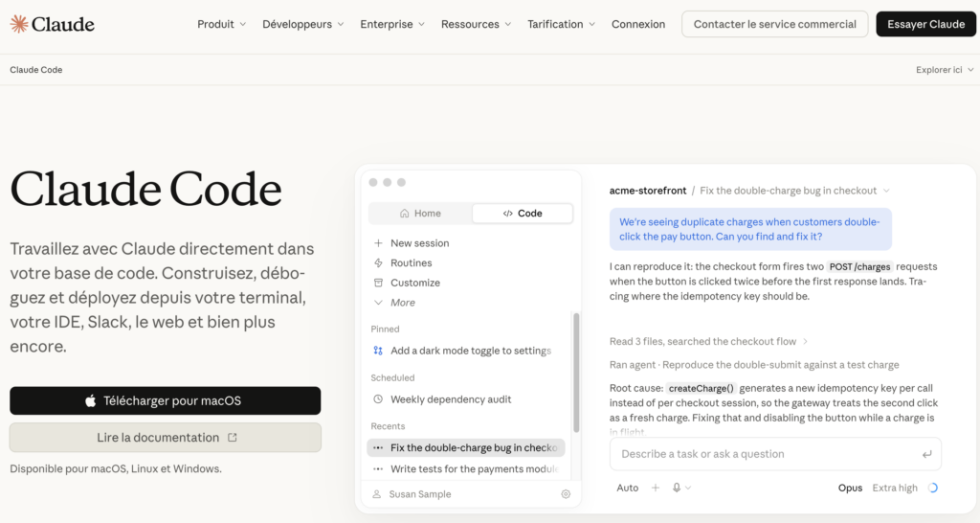The width and height of the screenshot is (980, 523).
Task: Click the Extra high effort setting
Action: 895,488
